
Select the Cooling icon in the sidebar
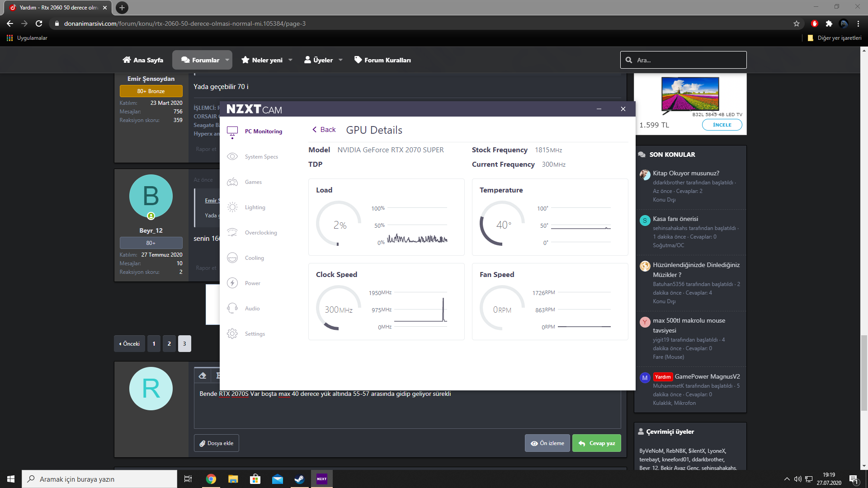point(232,258)
